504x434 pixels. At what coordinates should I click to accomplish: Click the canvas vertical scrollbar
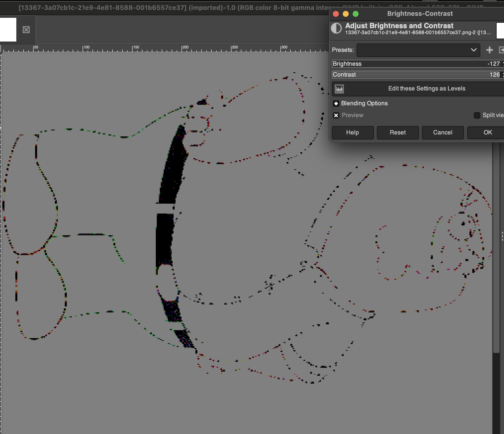pos(496,247)
